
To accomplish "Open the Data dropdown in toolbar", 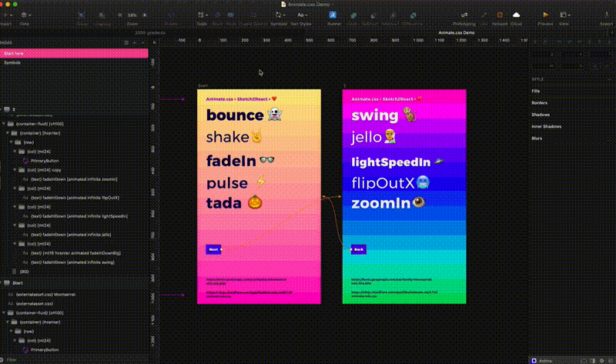I will click(26, 15).
